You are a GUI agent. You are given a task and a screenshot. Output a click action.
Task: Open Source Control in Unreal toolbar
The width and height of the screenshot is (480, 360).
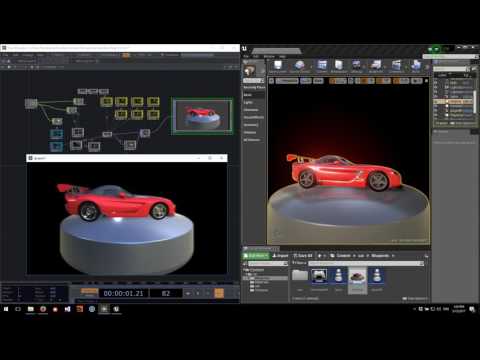click(x=299, y=66)
